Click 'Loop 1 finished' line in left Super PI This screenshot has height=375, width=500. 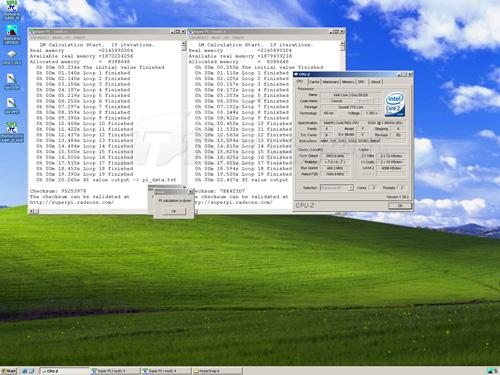click(83, 73)
